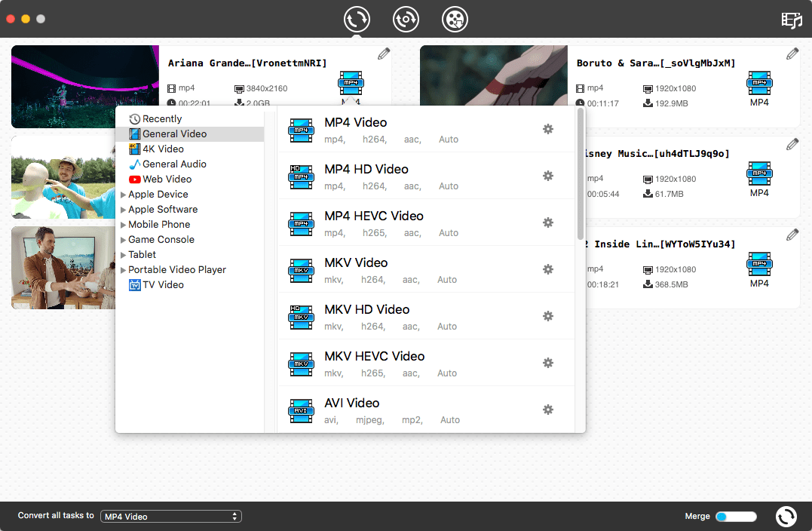This screenshot has width=812, height=531.
Task: Choose the MKV Video format preset
Action: [426, 269]
